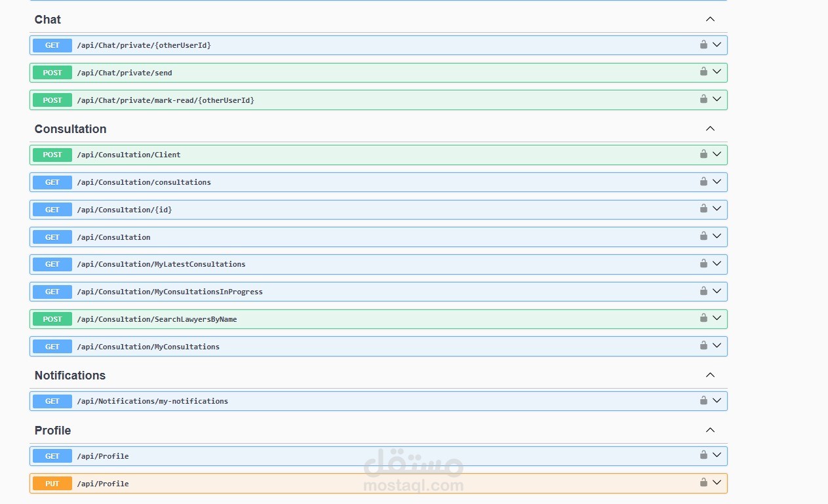
Task: Expand the GET /api/Consultation/MyLatestConsultations endpoint
Action: (x=717, y=263)
